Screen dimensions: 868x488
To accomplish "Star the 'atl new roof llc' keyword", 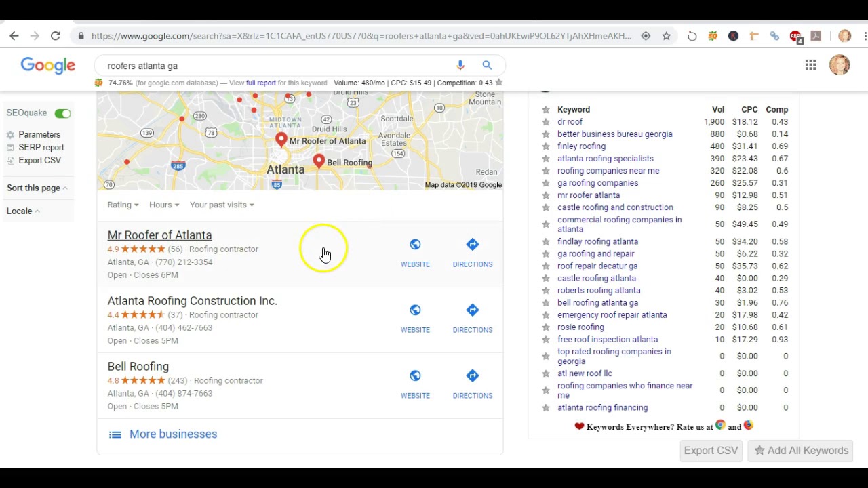I will pos(545,373).
